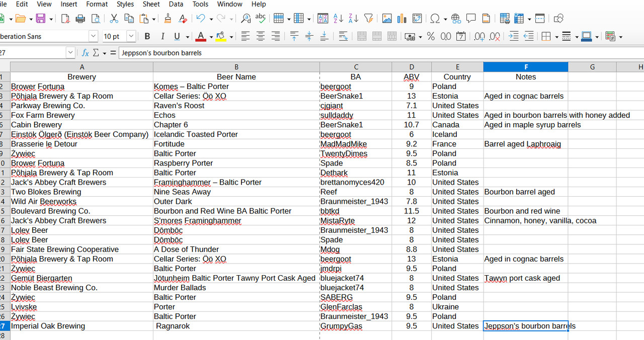Image resolution: width=644 pixels, height=340 pixels.
Task: Center cell content vertically
Action: pos(309,36)
